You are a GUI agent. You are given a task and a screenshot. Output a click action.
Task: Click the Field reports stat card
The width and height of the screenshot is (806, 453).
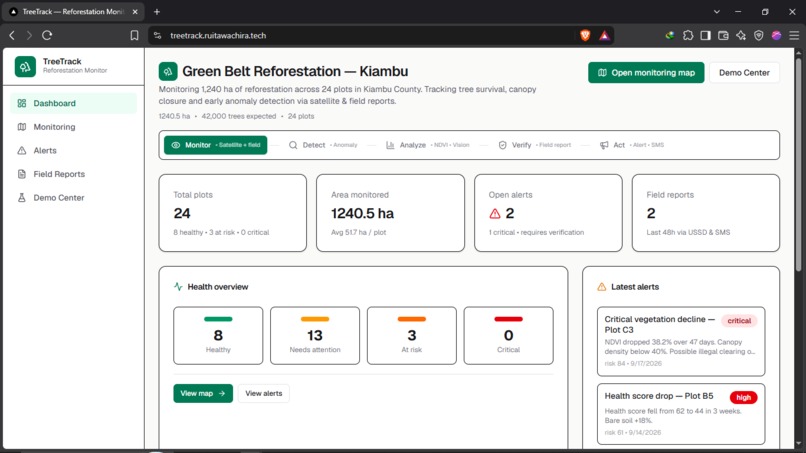click(x=706, y=213)
